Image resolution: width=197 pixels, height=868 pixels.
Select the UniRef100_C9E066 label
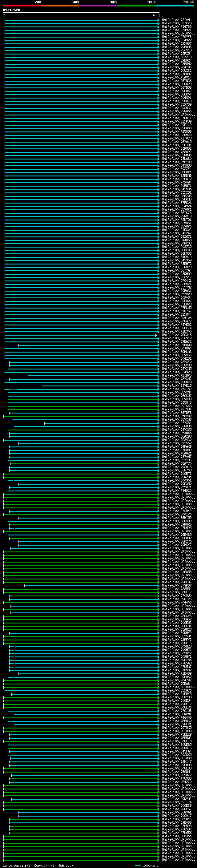(177, 823)
